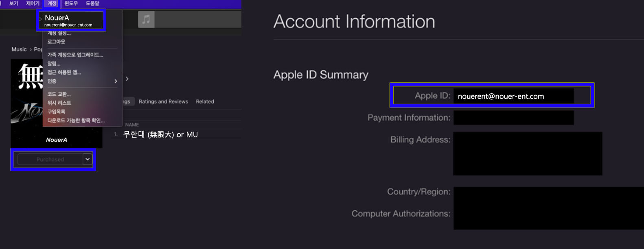Screen dimensions: 644x249
Task: Choose 다운로드 가능한 항목 확인... menu item
Action: pyautogui.click(x=76, y=121)
